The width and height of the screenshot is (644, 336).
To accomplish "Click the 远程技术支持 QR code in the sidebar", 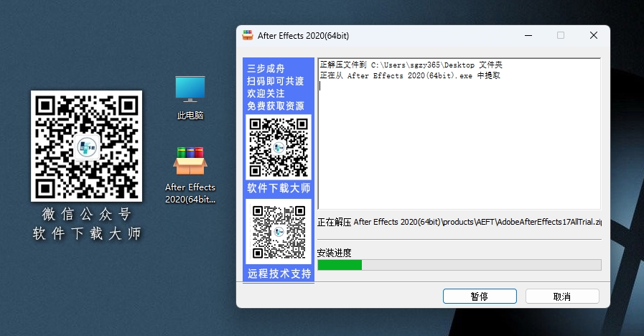I will coord(279,232).
